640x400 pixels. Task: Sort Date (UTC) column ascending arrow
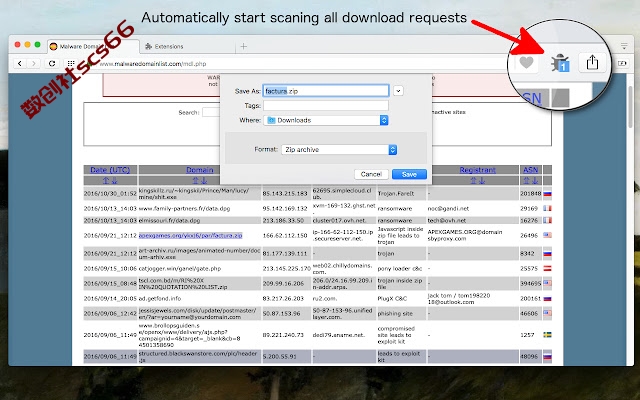pos(106,180)
